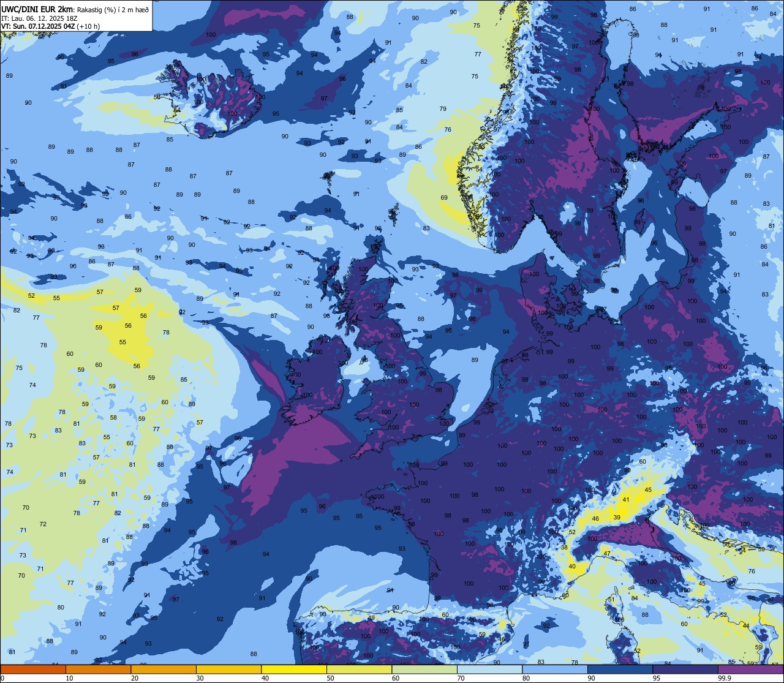Screen dimensions: 784x683
Task: Select the dark blue legend swatch between 90 and 95
Action: tap(620, 669)
